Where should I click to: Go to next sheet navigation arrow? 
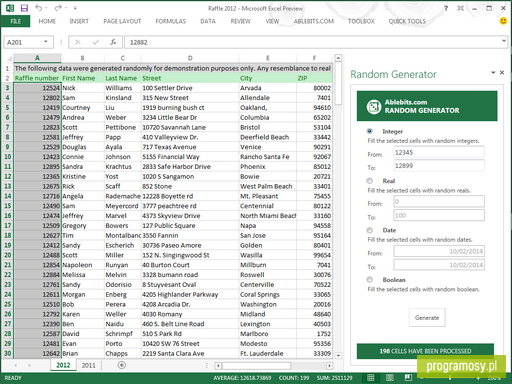29,365
